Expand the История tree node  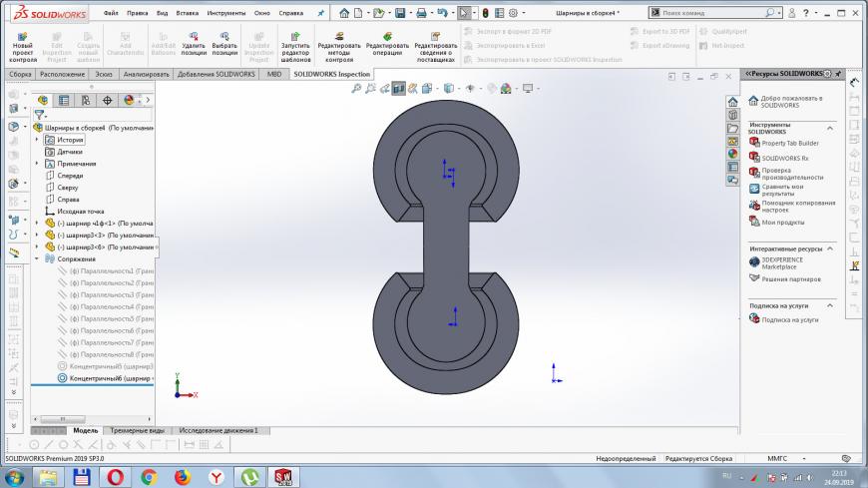[x=37, y=140]
